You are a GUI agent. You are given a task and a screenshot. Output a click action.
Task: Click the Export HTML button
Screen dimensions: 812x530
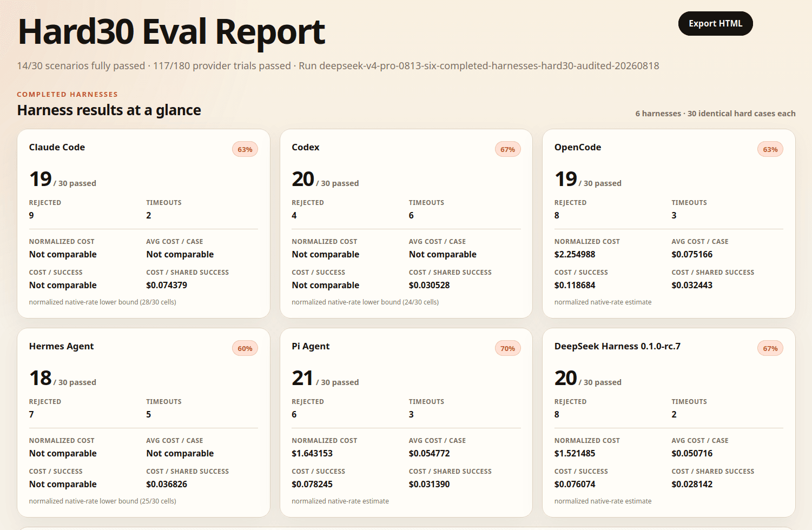[715, 23]
